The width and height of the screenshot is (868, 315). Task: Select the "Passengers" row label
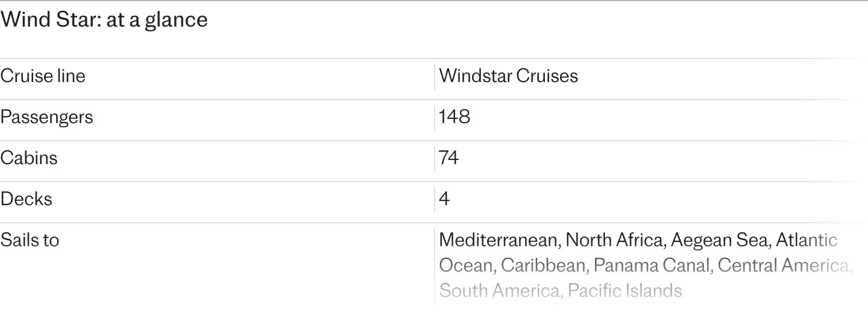click(46, 116)
